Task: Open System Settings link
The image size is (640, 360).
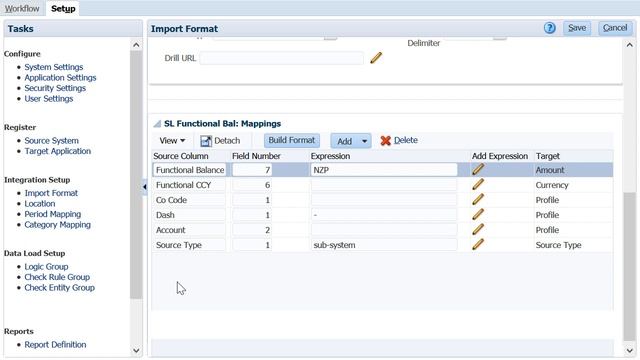Action: (53, 67)
